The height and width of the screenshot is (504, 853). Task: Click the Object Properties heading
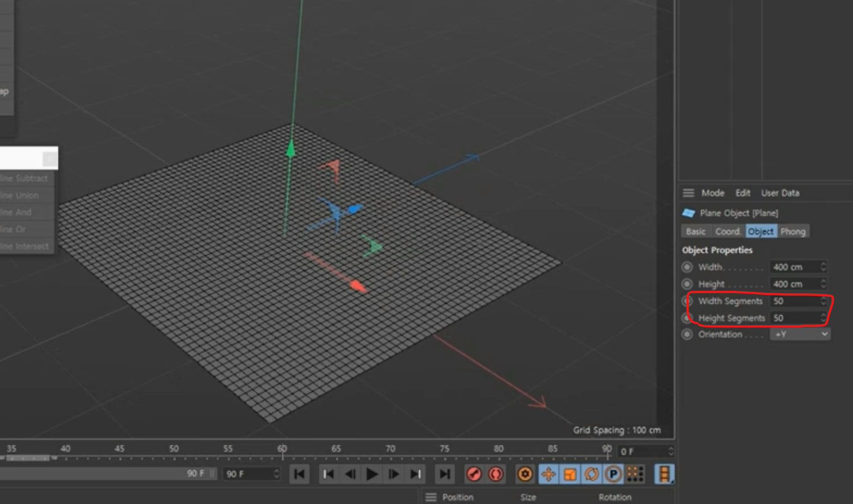tap(717, 250)
